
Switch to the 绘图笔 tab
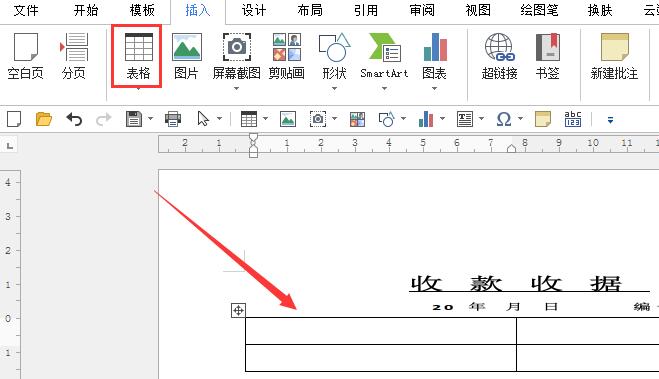(x=539, y=10)
